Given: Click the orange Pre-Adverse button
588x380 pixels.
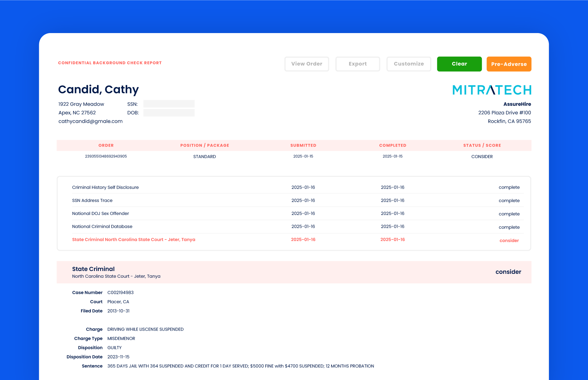Looking at the screenshot, I should [509, 64].
